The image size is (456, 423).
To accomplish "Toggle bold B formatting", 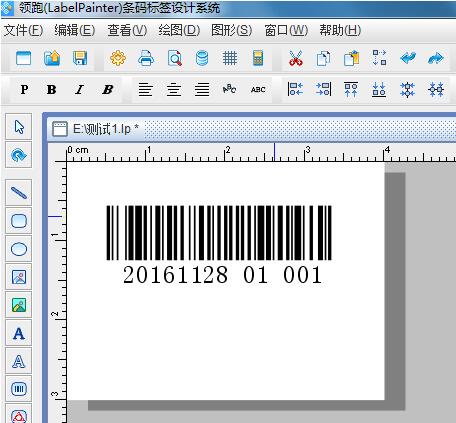I will [x=52, y=90].
